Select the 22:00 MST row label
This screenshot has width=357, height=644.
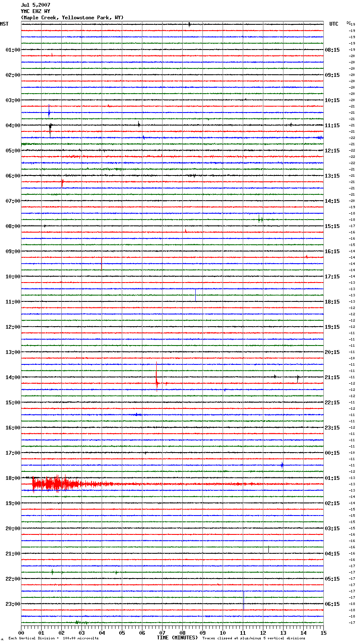(x=13, y=579)
